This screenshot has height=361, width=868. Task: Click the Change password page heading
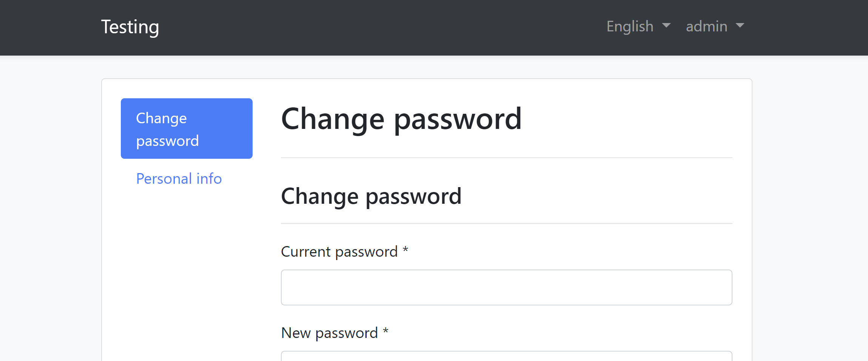(x=401, y=119)
